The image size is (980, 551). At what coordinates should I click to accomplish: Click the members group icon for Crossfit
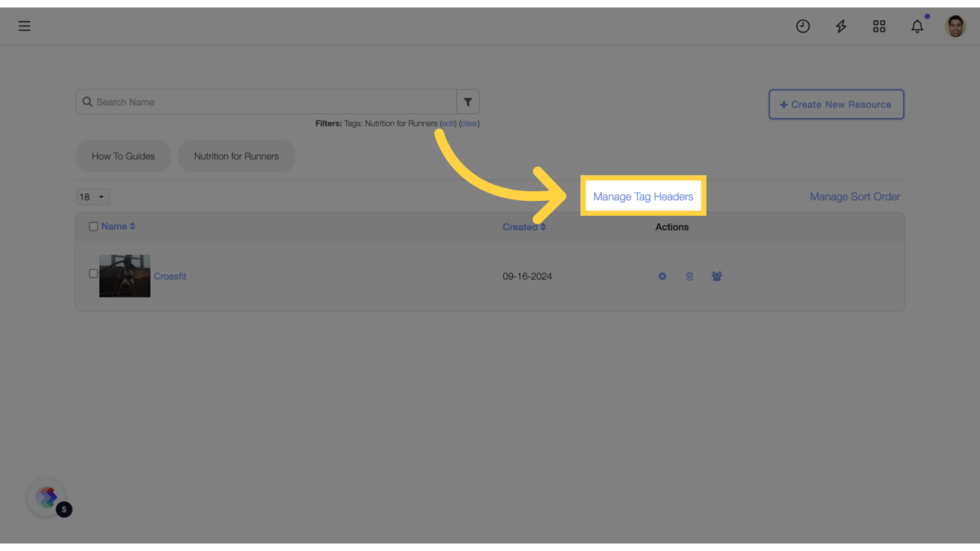tap(717, 276)
